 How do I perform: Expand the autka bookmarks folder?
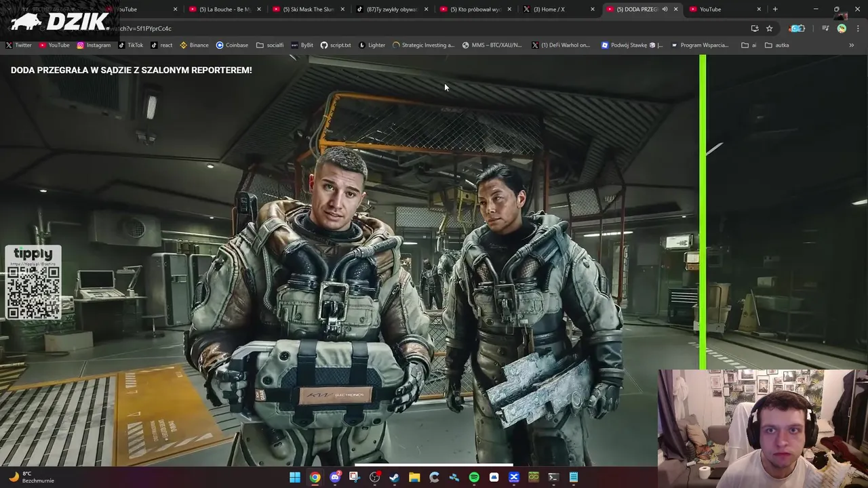point(776,45)
